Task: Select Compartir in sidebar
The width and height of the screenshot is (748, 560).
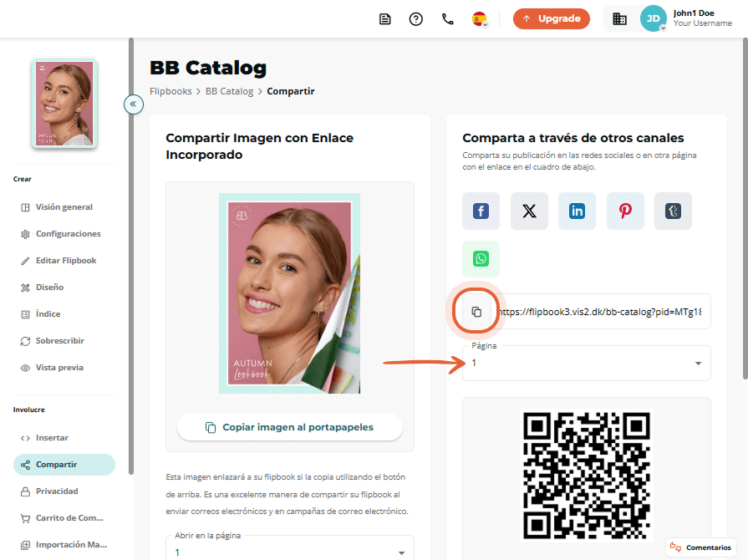Action: (64, 464)
